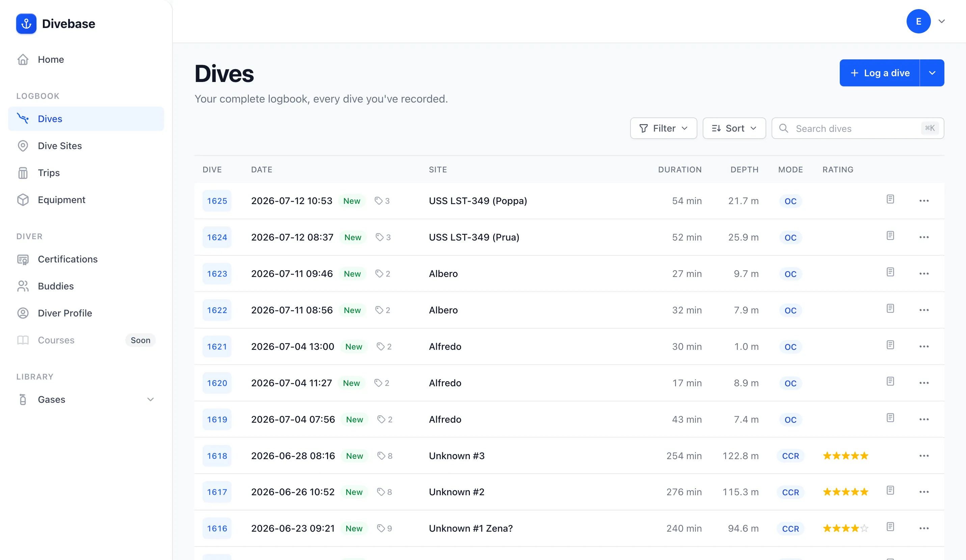Open the notes icon for dive 1620
Viewport: 966px width, 560px height.
890,381
